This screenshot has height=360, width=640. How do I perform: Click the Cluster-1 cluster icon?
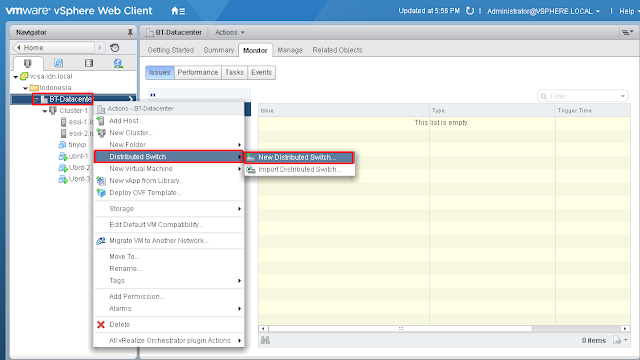[x=53, y=110]
